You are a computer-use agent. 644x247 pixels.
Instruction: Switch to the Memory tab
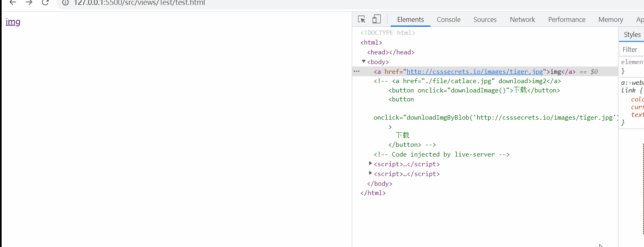tap(611, 19)
